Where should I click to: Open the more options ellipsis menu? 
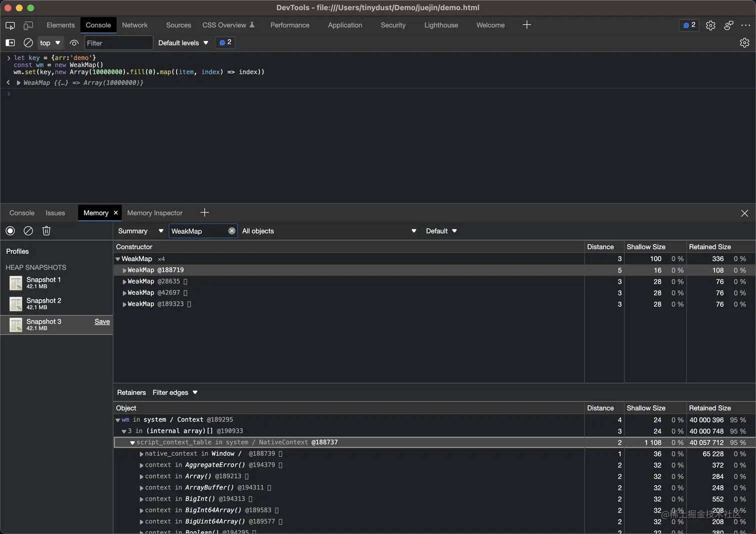point(745,25)
